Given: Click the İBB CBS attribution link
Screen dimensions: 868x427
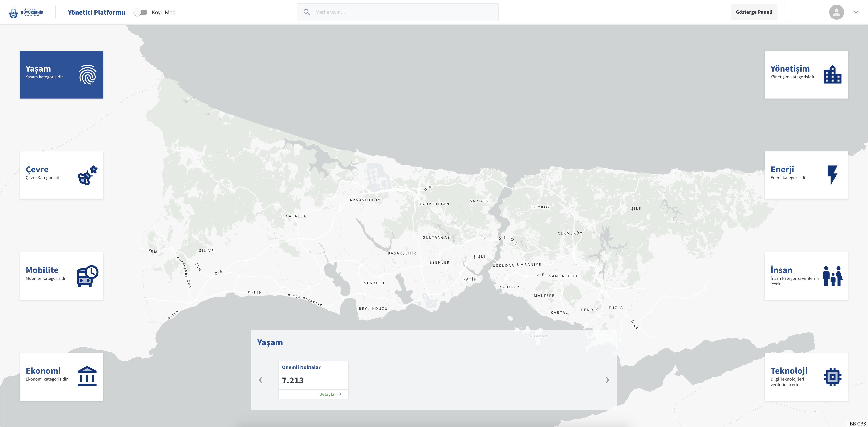Looking at the screenshot, I should (857, 424).
